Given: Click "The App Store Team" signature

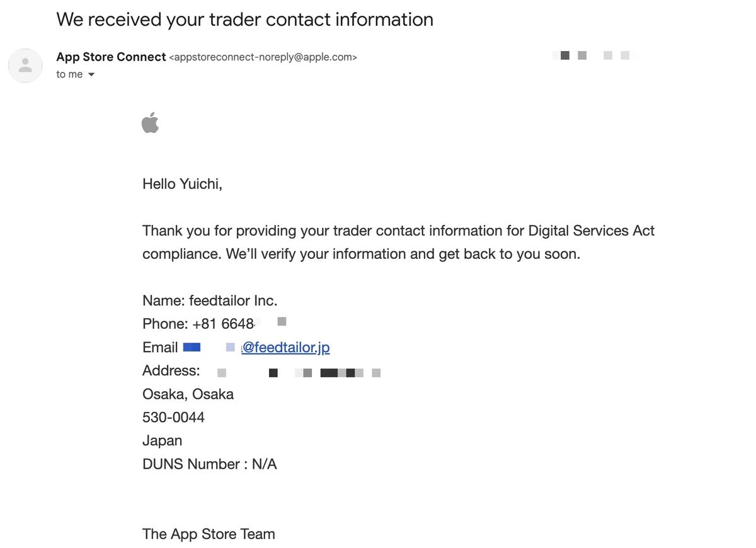Looking at the screenshot, I should (209, 534).
